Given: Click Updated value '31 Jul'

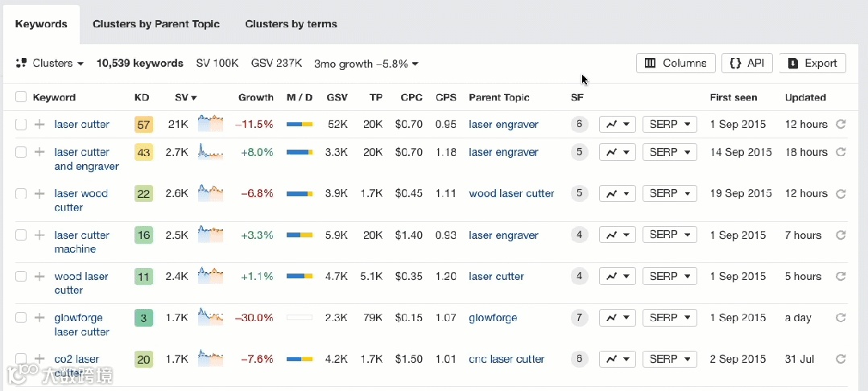Looking at the screenshot, I should click(x=800, y=359).
